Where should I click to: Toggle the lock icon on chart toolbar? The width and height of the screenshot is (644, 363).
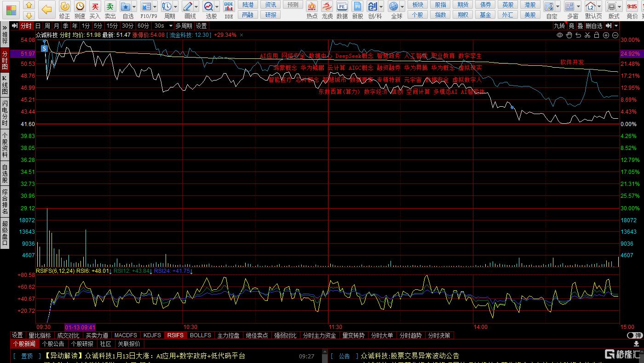click(597, 35)
